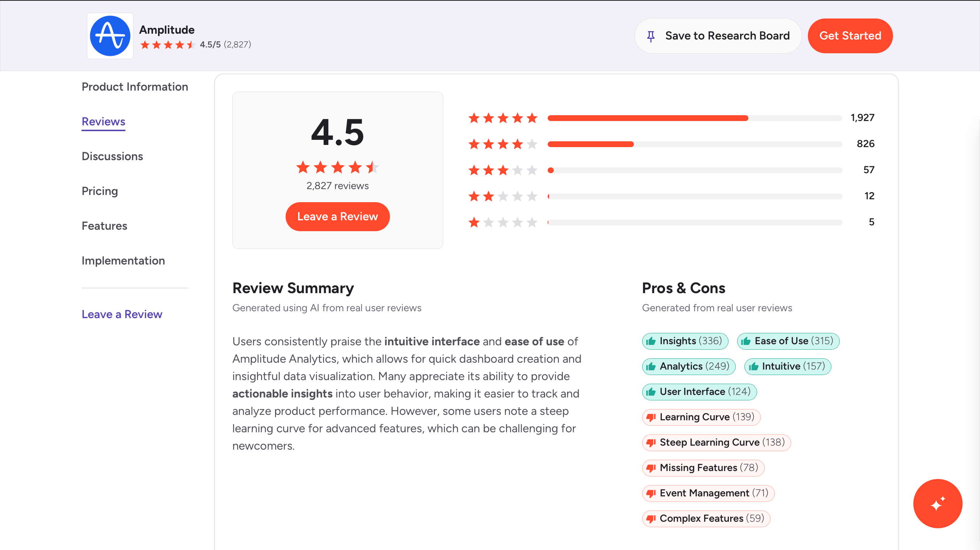Filter reviews by the five-star rating row
This screenshot has height=550, width=980.
[x=671, y=118]
